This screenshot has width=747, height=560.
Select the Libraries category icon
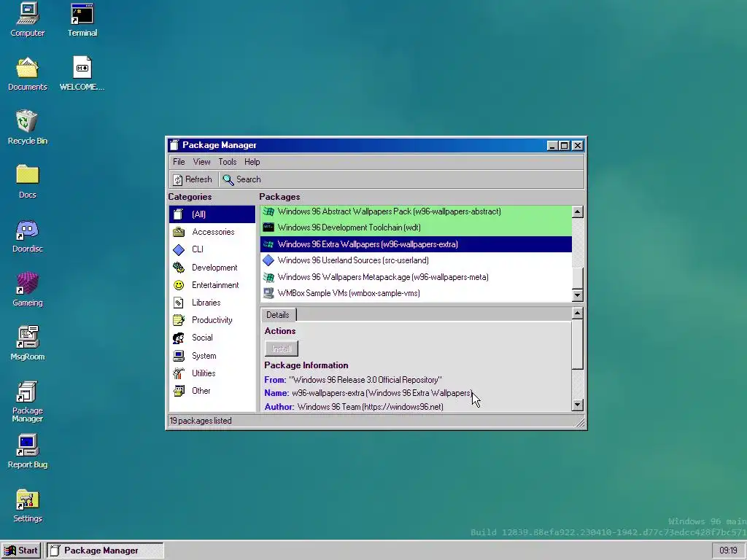click(x=179, y=303)
